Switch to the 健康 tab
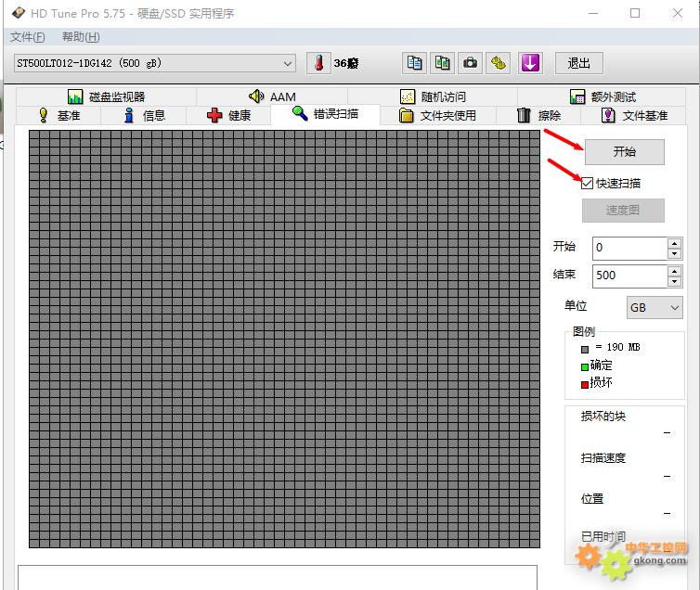 [228, 116]
